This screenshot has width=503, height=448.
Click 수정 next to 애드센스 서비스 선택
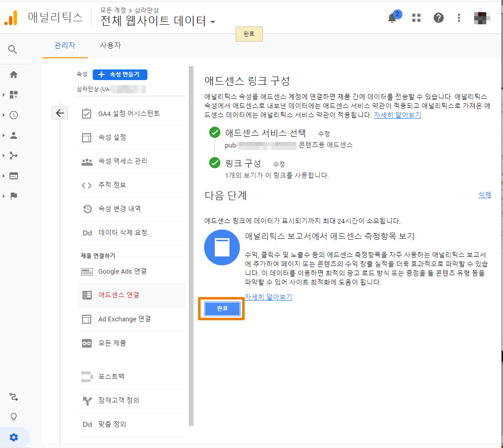[x=324, y=134]
